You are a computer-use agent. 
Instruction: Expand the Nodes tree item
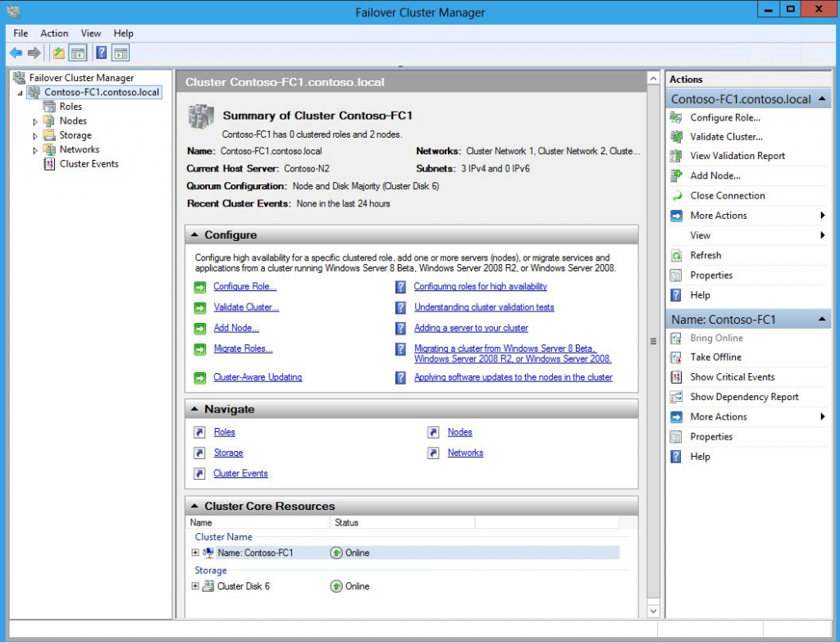[35, 121]
